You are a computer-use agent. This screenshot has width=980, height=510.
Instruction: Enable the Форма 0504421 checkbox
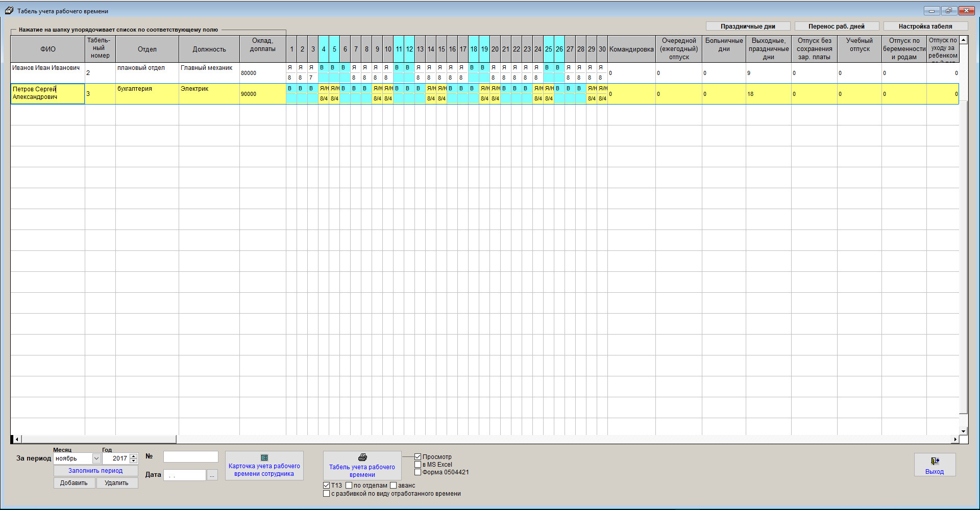coord(418,472)
